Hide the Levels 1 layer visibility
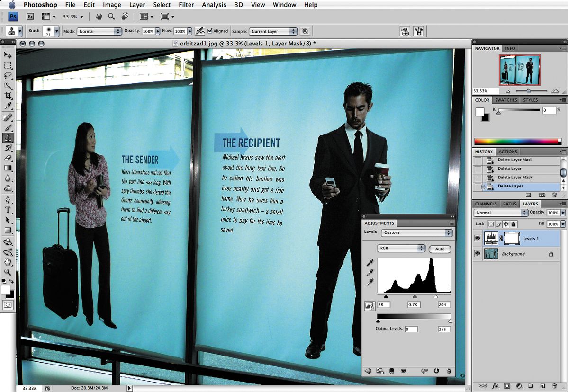 click(478, 239)
